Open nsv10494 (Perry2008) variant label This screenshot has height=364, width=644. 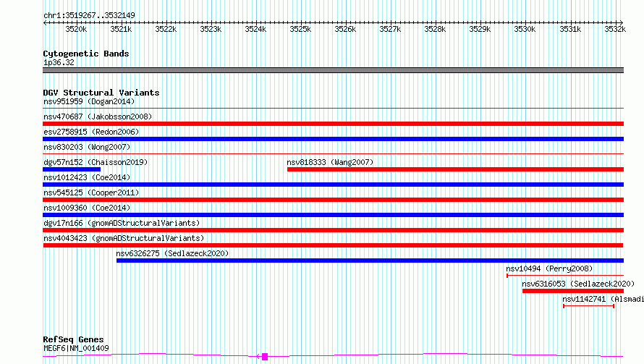pyautogui.click(x=549, y=268)
